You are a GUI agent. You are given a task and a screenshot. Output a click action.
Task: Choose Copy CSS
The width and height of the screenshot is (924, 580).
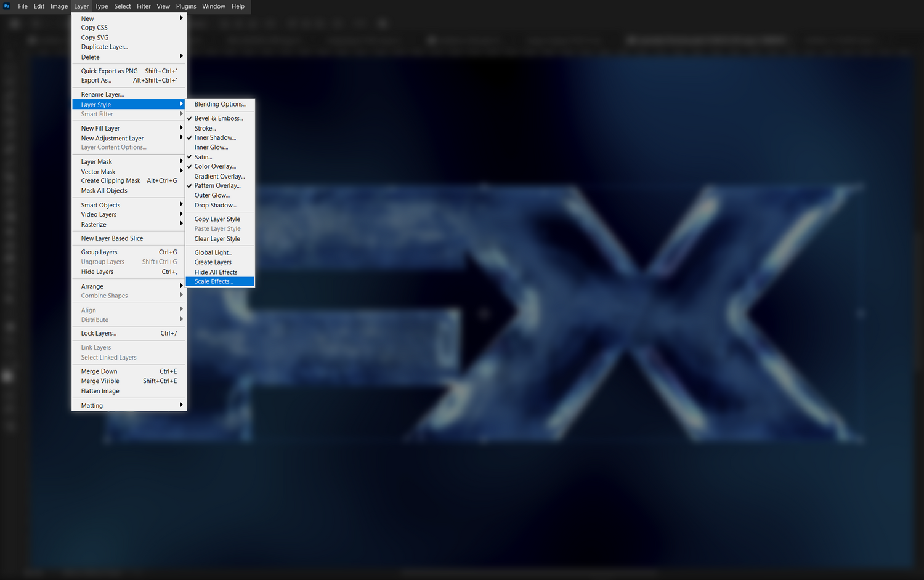(x=129, y=28)
